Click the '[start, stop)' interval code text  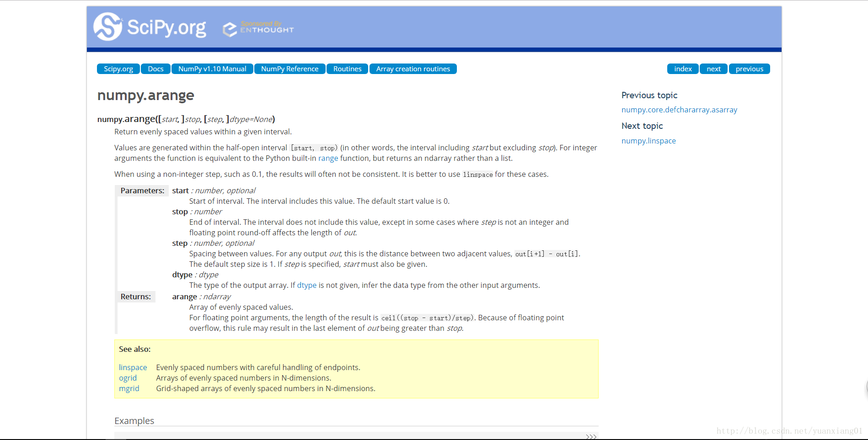pos(314,148)
